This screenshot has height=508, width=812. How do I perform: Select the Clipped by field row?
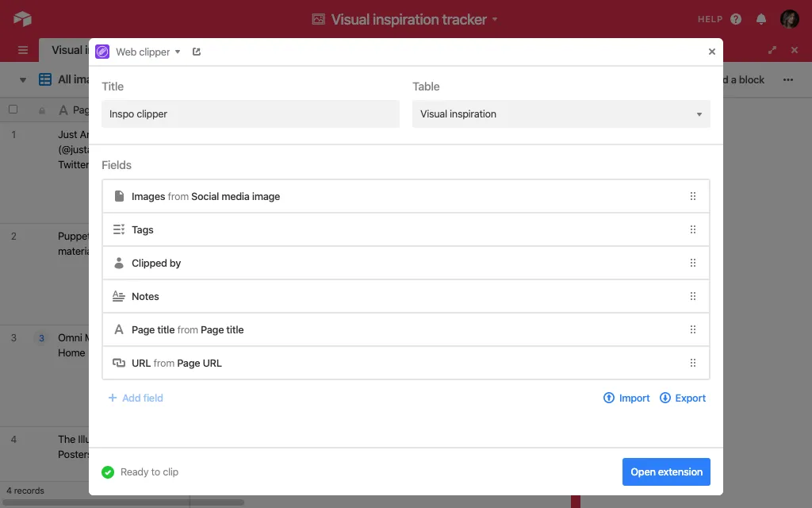[x=396, y=263]
